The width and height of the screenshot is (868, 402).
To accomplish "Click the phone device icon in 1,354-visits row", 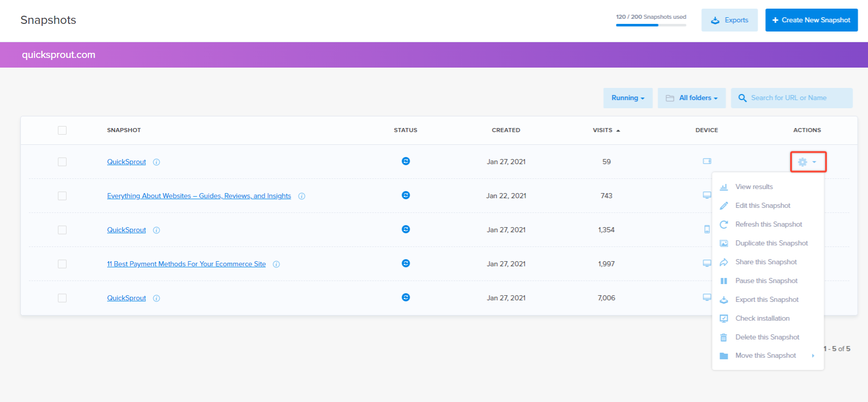I will (707, 229).
